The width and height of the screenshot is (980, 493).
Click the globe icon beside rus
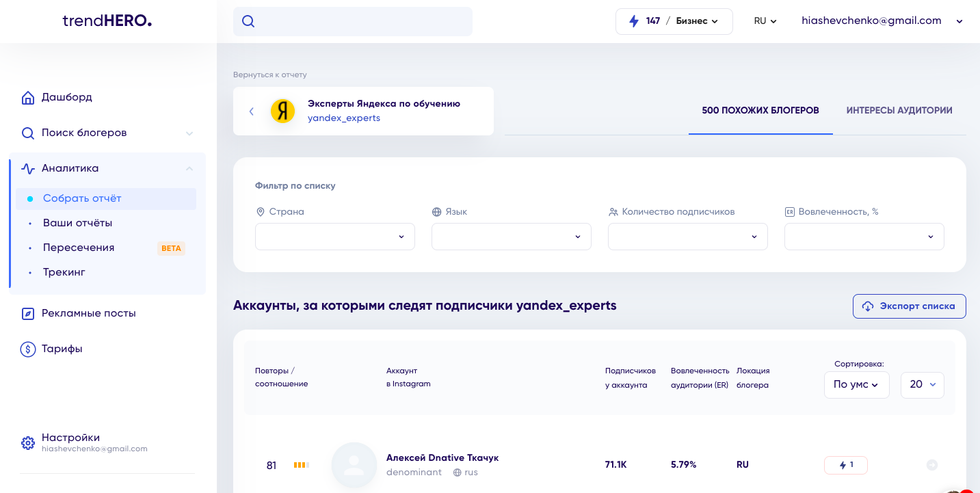coord(458,472)
